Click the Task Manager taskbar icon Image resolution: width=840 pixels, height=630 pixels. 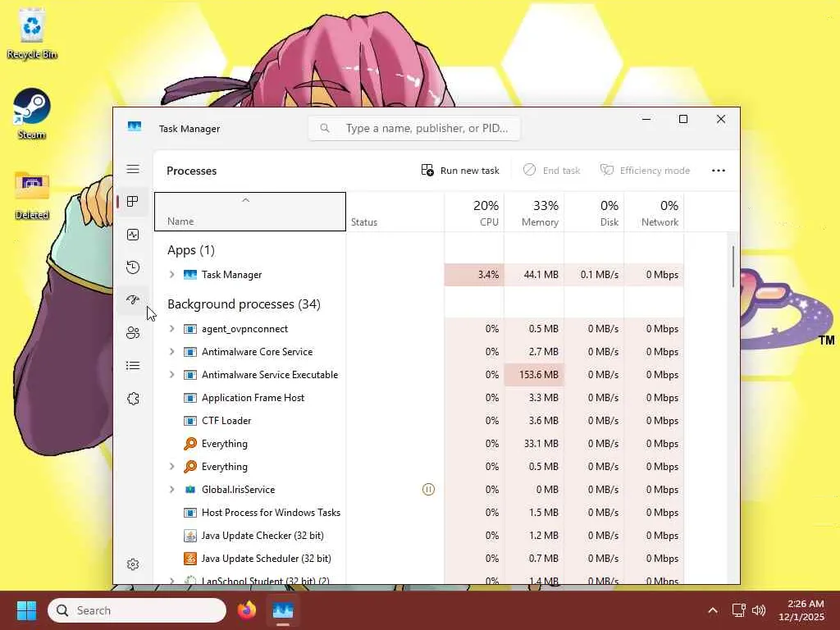click(283, 610)
